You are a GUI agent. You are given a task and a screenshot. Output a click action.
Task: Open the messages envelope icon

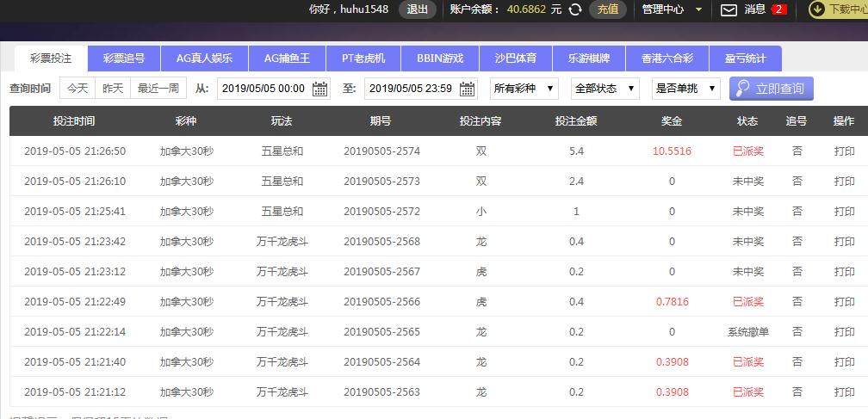[728, 9]
